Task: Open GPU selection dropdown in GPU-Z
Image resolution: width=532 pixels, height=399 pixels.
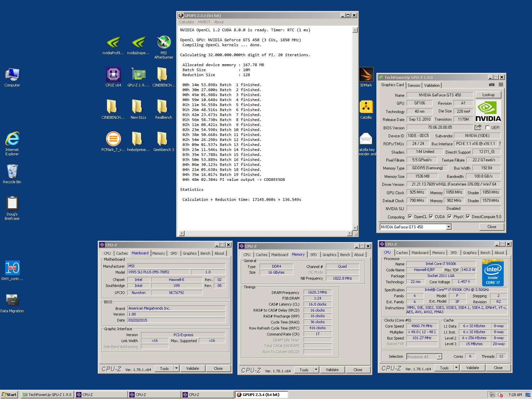Action: pyautogui.click(x=449, y=227)
